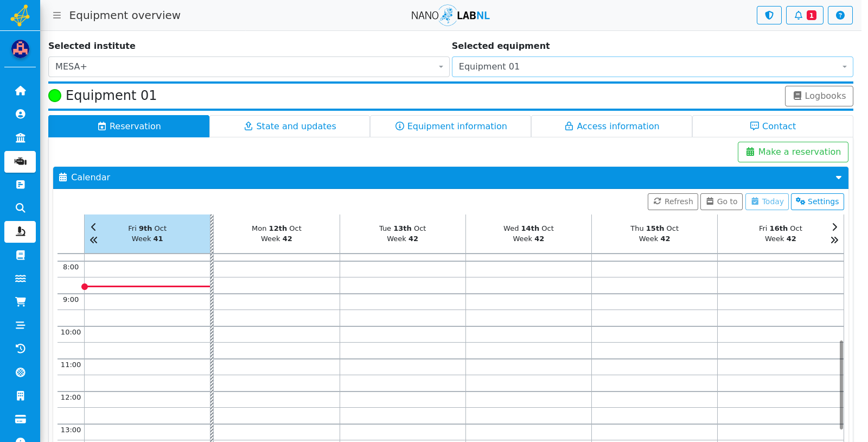Click the calendar vertical scrollbar
The height and width of the screenshot is (442, 868).
click(x=841, y=384)
